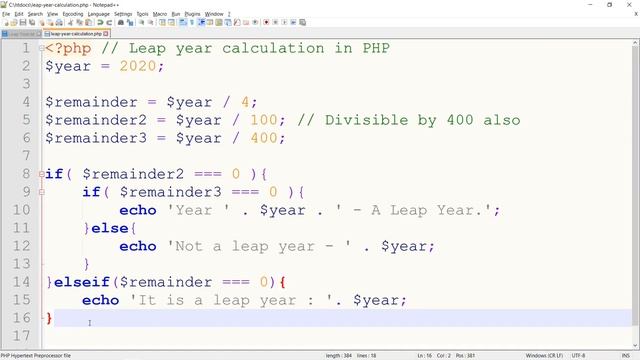The image size is (640, 360).
Task: Select the leap-year-calculation.php tab
Action: [x=76, y=34]
